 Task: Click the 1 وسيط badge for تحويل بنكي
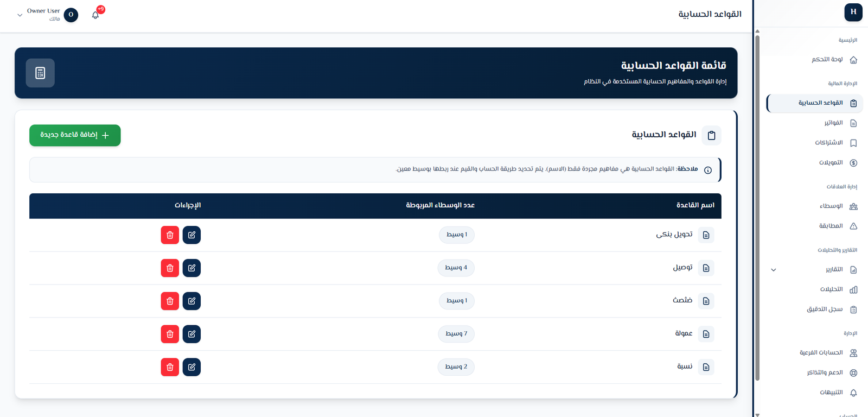coord(457,235)
